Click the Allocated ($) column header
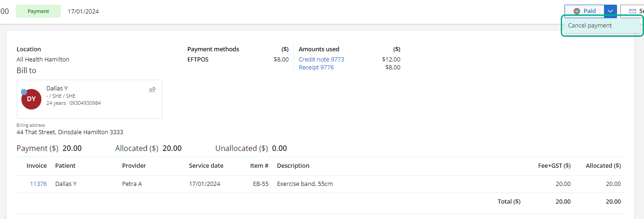Image resolution: width=644 pixels, height=219 pixels. pos(603,165)
